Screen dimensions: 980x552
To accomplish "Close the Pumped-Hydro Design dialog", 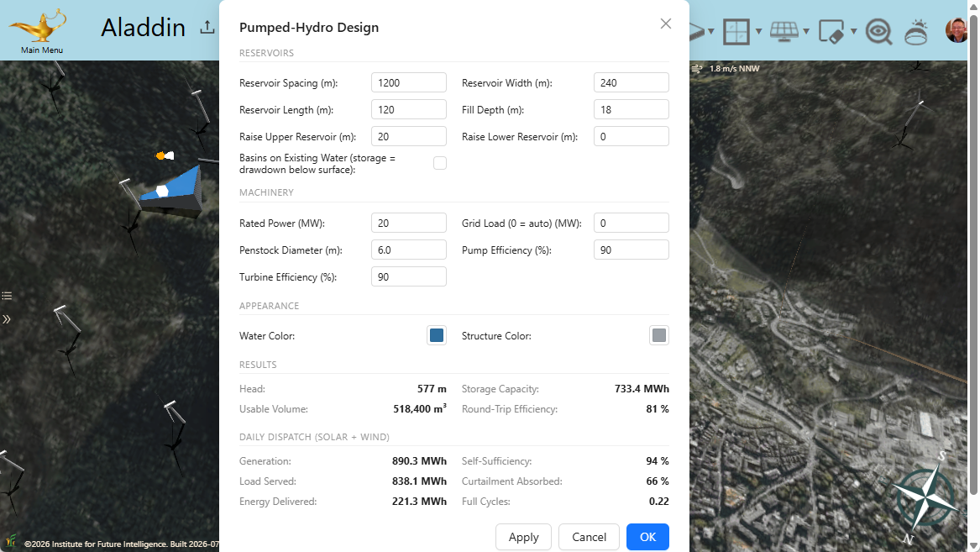I will tap(666, 24).
